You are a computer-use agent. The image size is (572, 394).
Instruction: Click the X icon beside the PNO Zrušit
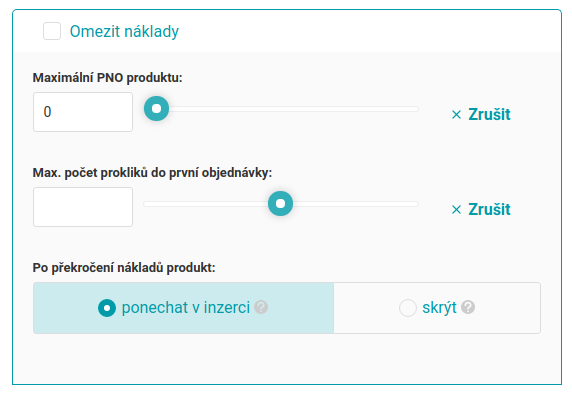(x=456, y=115)
